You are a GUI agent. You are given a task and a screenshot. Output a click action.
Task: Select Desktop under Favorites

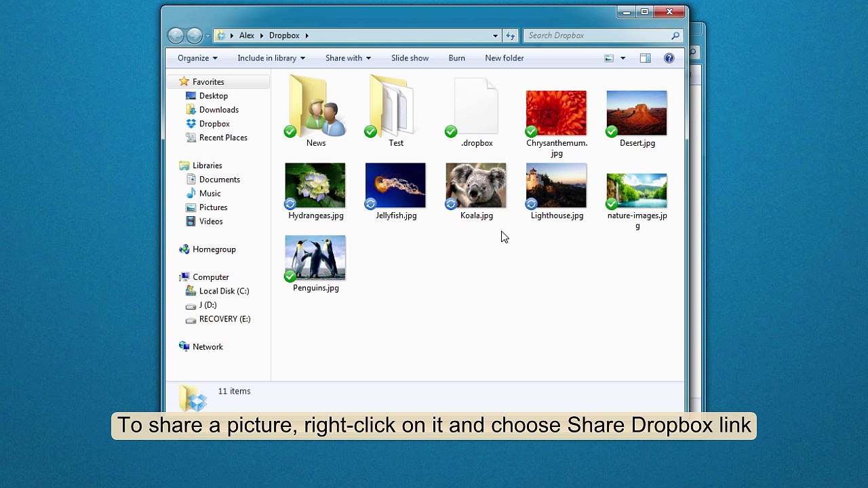pyautogui.click(x=214, y=96)
